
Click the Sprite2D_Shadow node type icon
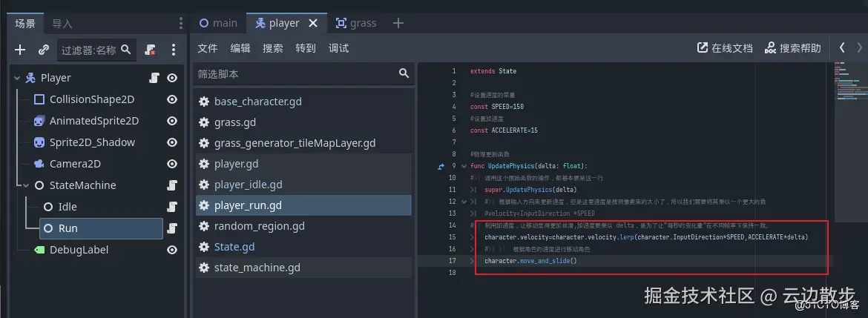pyautogui.click(x=39, y=142)
